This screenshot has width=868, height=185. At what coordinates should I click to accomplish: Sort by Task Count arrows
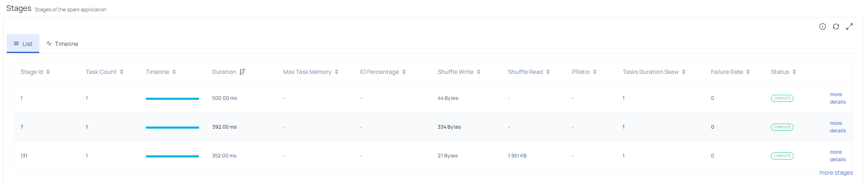tap(122, 72)
